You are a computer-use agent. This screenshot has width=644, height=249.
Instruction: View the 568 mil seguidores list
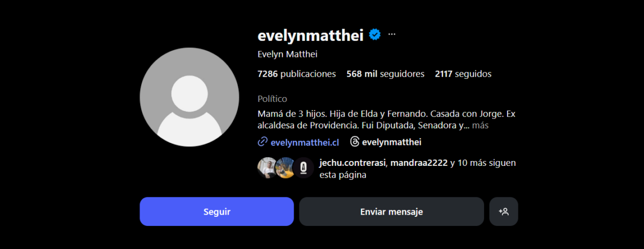point(385,74)
